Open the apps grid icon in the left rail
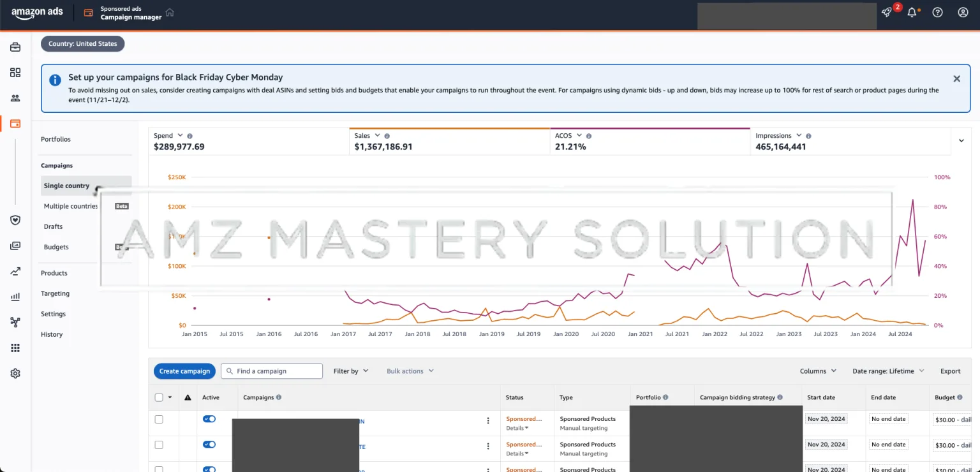980x472 pixels. click(x=15, y=348)
